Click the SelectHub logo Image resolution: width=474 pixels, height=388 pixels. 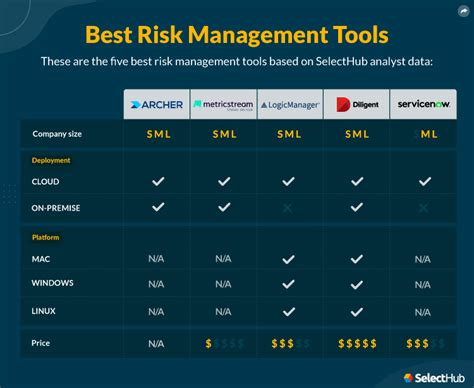(x=434, y=378)
